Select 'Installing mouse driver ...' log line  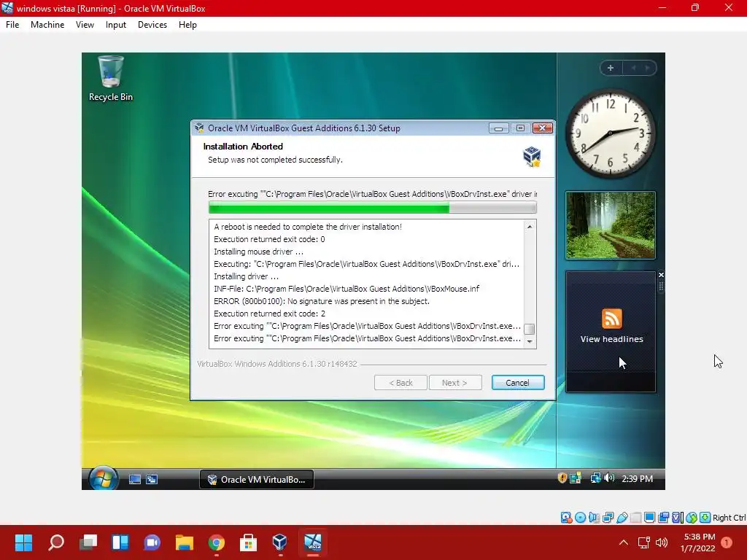(259, 252)
